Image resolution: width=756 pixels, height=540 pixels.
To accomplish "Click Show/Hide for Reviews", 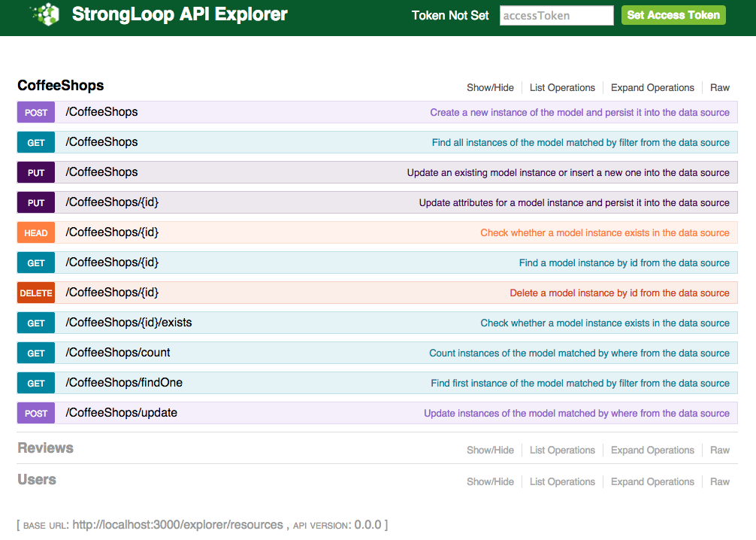I will 490,451.
